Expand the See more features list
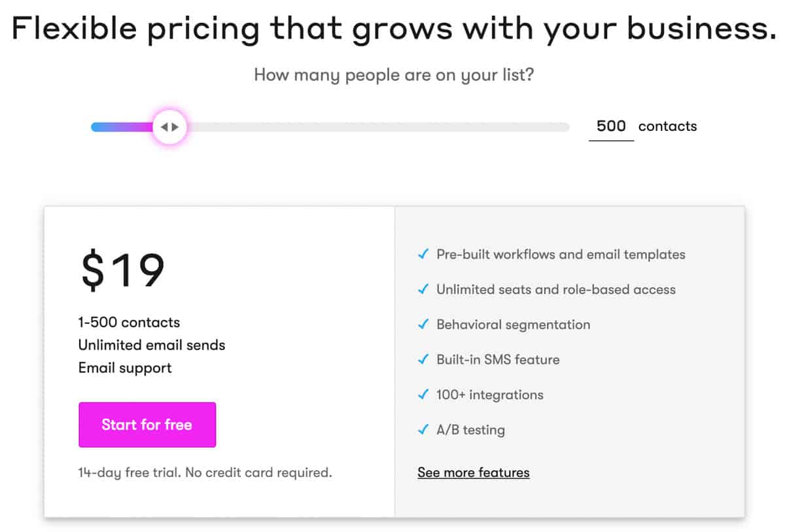 pyautogui.click(x=473, y=472)
